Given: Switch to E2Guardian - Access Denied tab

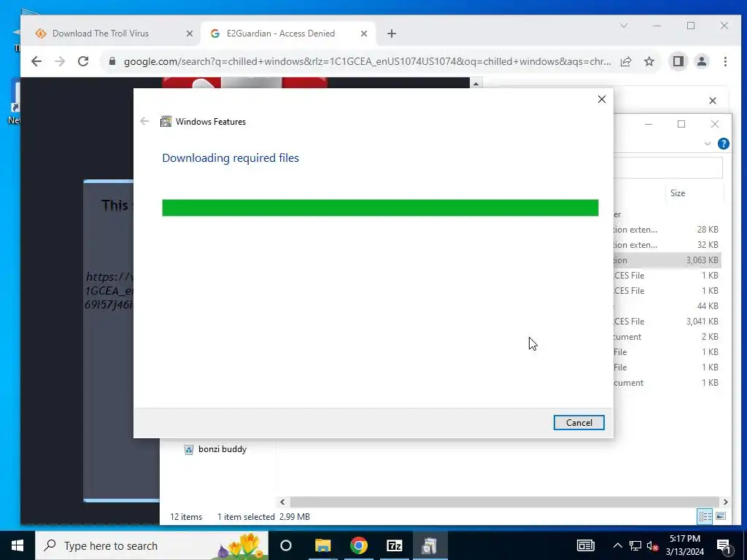Looking at the screenshot, I should click(x=280, y=34).
